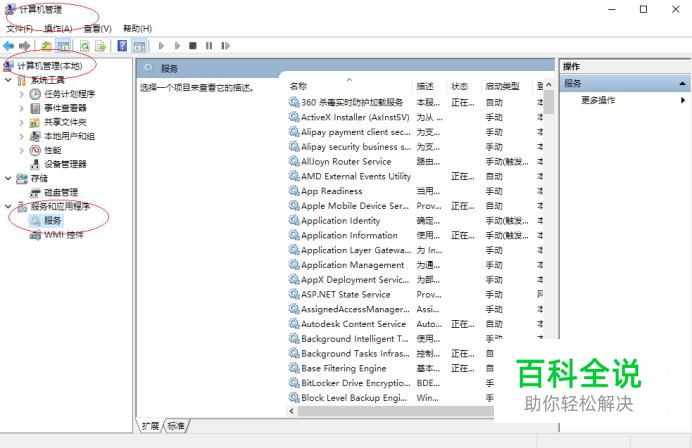Switch to the 标准 tab
The width and height of the screenshot is (692, 448).
[x=176, y=426]
